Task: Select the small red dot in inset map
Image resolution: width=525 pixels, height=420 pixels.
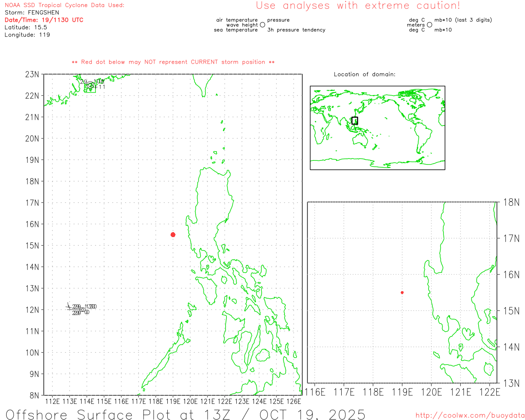Action: tap(402, 292)
